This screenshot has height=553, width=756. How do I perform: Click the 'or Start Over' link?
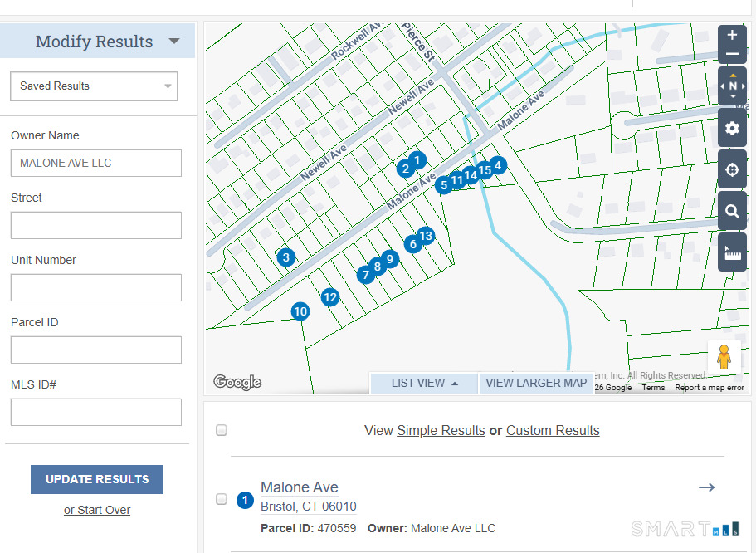coord(97,510)
